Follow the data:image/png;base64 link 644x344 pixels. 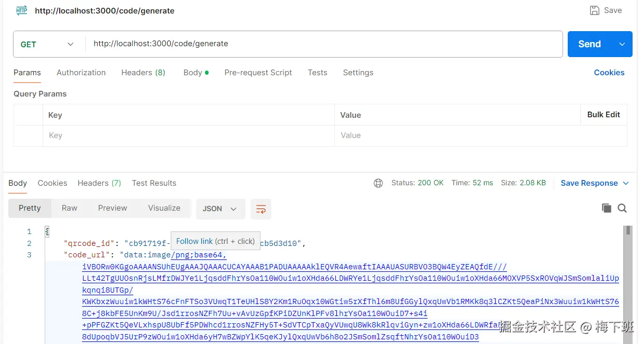tap(199, 255)
